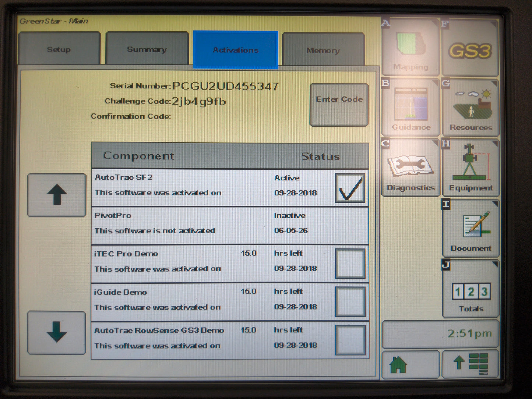
Task: Open the GS3 softkey
Action: click(x=470, y=48)
